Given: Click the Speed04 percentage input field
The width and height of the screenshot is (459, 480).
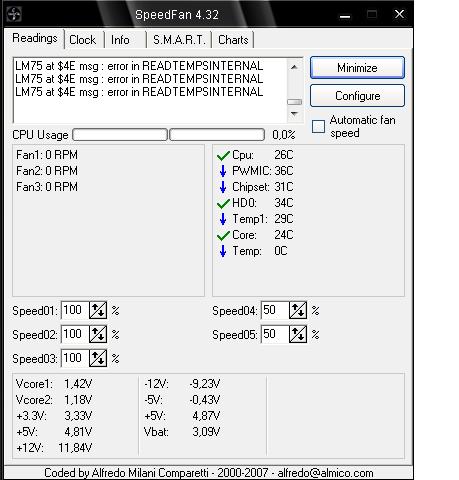Looking at the screenshot, I should pyautogui.click(x=275, y=310).
